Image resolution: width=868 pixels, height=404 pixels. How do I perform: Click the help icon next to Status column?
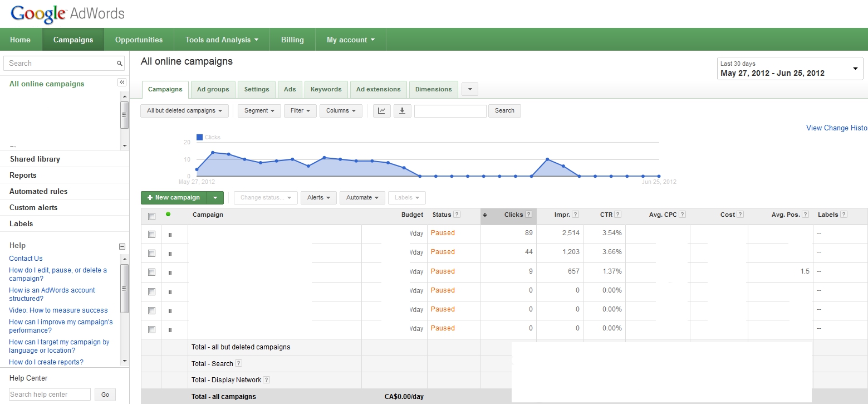click(457, 215)
